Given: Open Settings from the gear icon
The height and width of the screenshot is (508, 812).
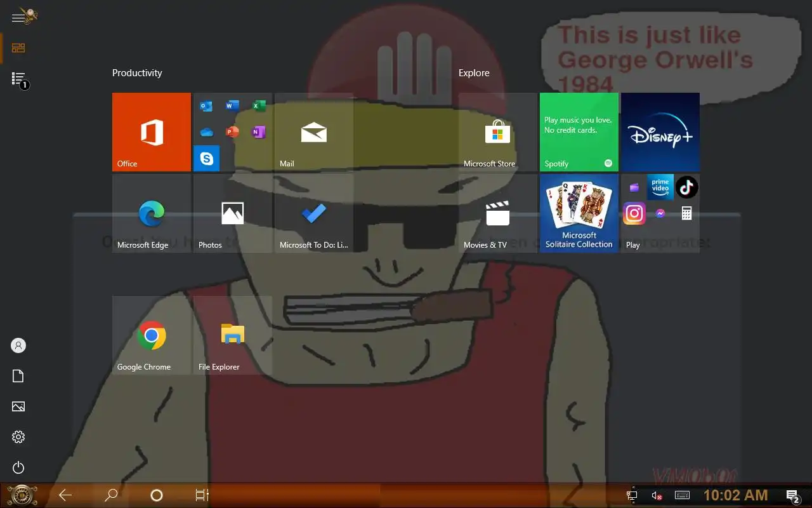Looking at the screenshot, I should pos(18,437).
